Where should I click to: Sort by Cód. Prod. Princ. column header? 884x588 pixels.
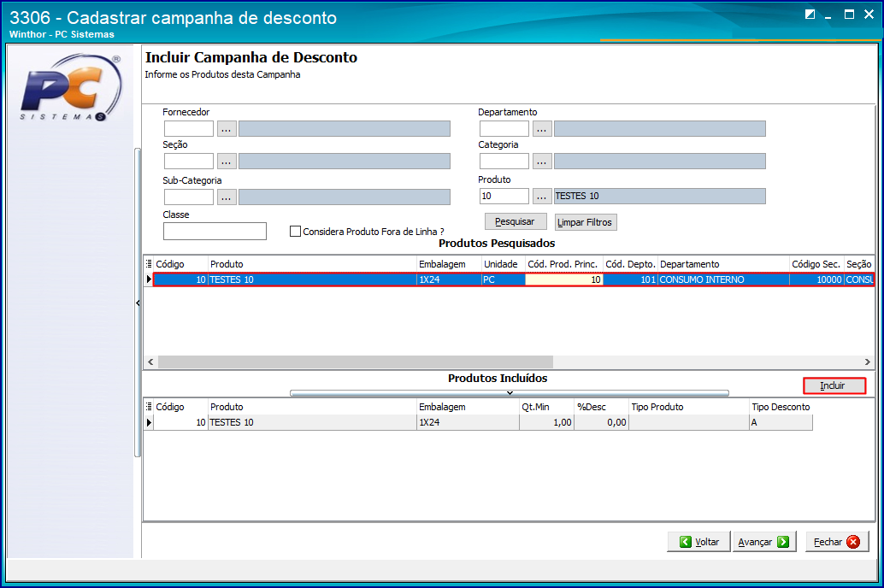pyautogui.click(x=563, y=264)
